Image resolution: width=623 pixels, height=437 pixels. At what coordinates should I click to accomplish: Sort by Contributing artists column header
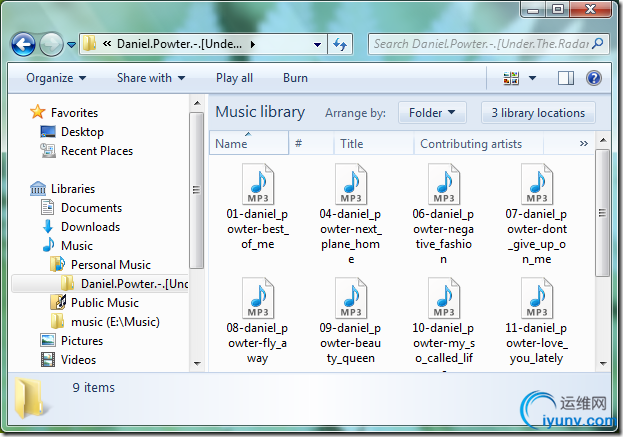click(478, 143)
